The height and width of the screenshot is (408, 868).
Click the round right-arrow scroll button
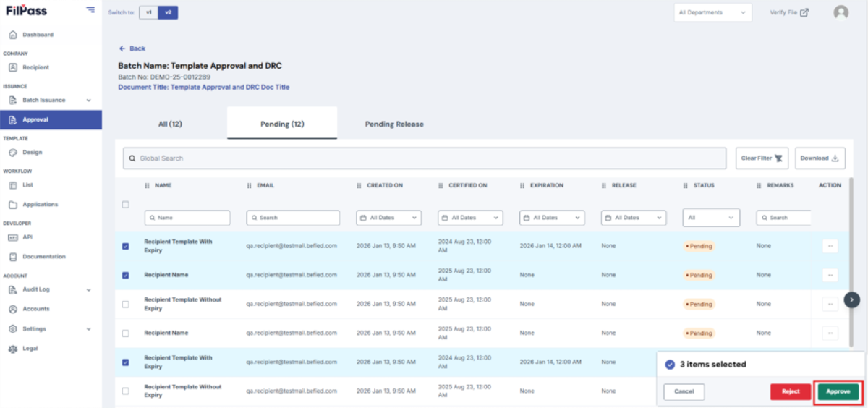click(852, 299)
